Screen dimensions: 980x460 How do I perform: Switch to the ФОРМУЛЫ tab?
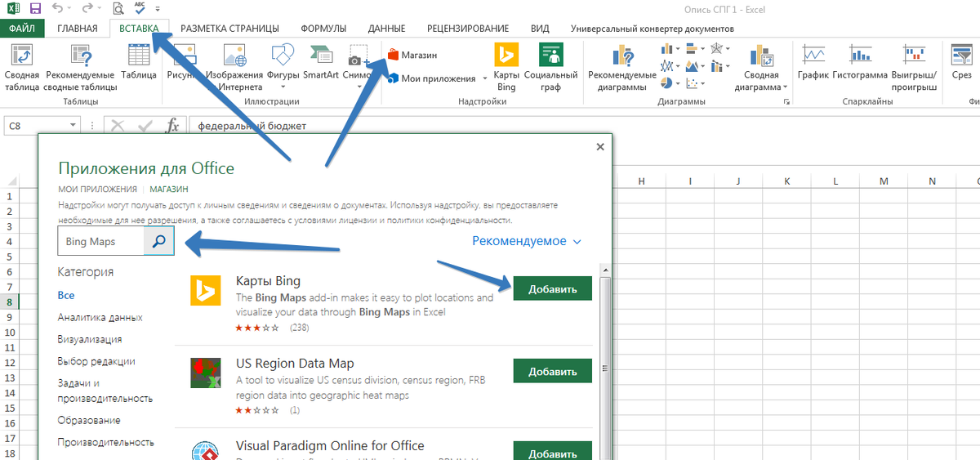tap(323, 29)
